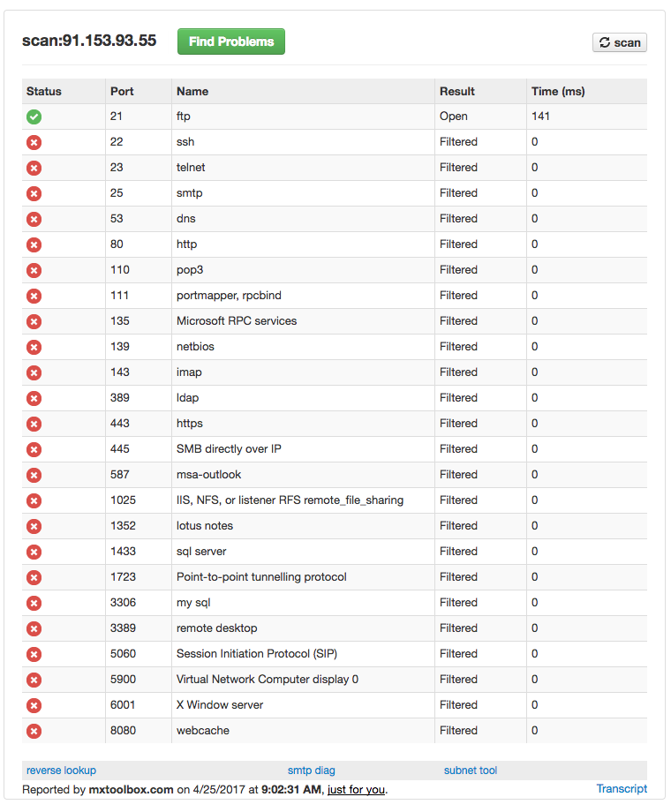Sort by the Port column header

[x=122, y=92]
